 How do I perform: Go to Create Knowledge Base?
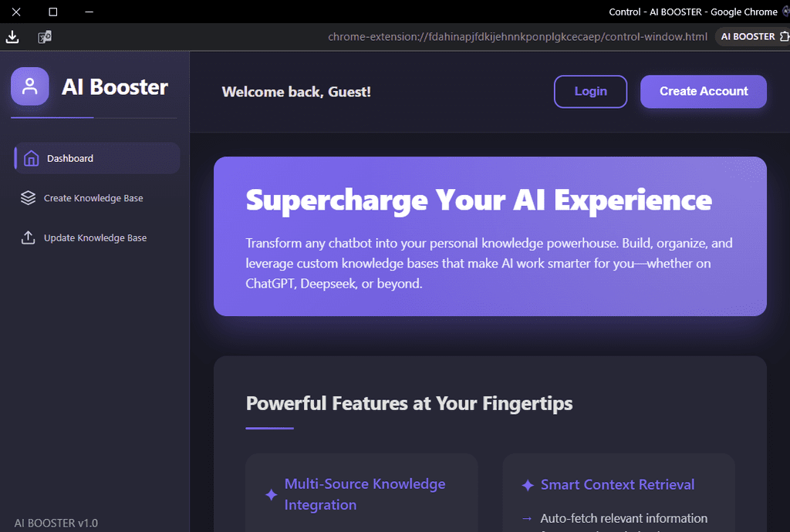(x=96, y=198)
